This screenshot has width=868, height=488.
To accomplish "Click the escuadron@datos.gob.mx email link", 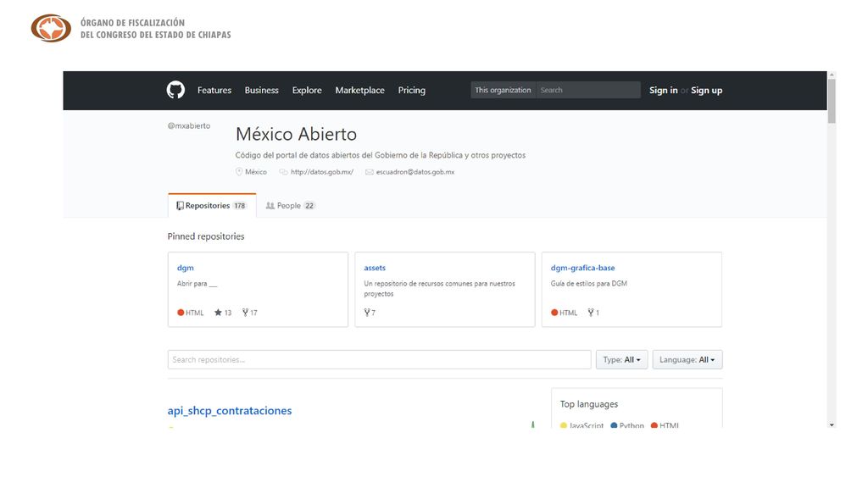I will 415,172.
